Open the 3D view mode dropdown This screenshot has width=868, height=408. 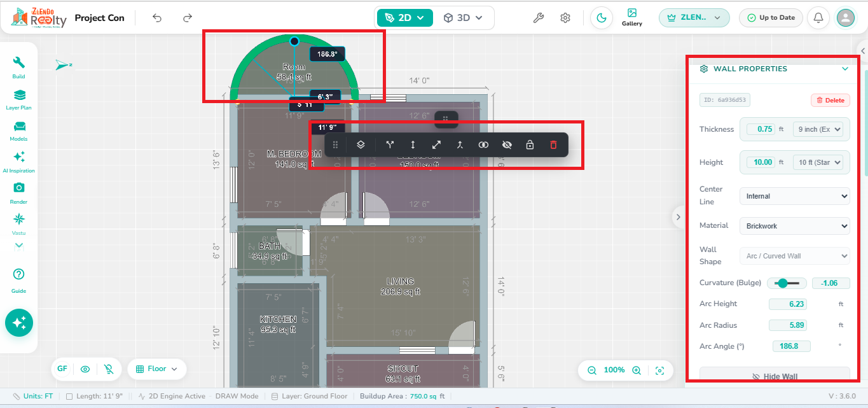tap(463, 18)
